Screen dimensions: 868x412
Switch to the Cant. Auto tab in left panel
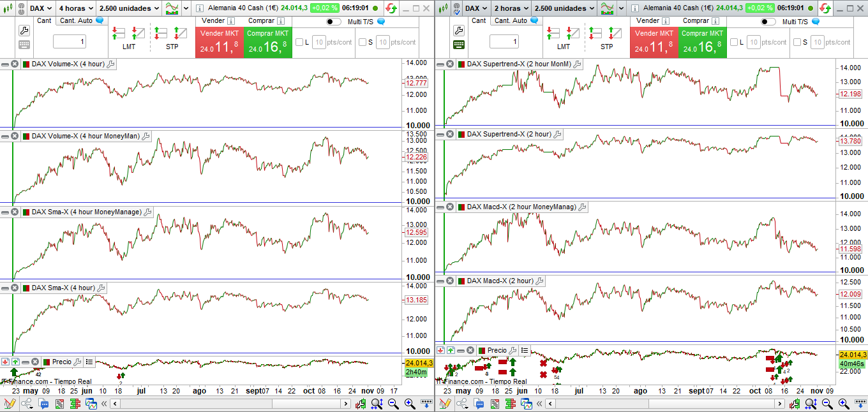(76, 20)
